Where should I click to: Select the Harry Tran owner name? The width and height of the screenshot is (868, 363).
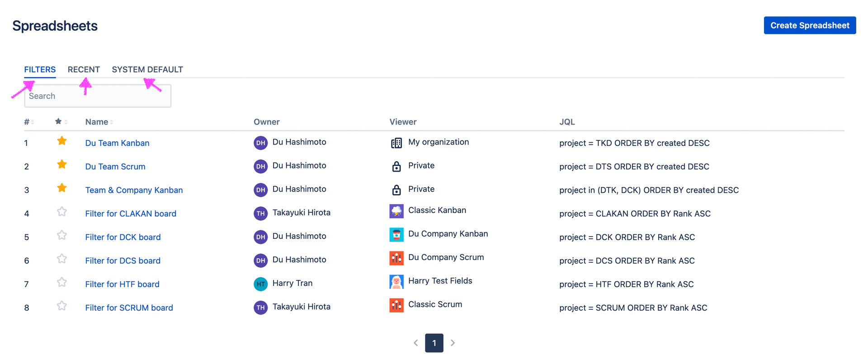pos(292,283)
